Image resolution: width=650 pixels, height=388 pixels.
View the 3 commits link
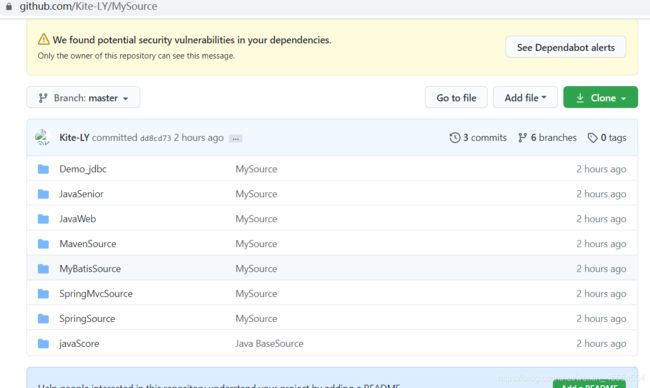pos(485,138)
